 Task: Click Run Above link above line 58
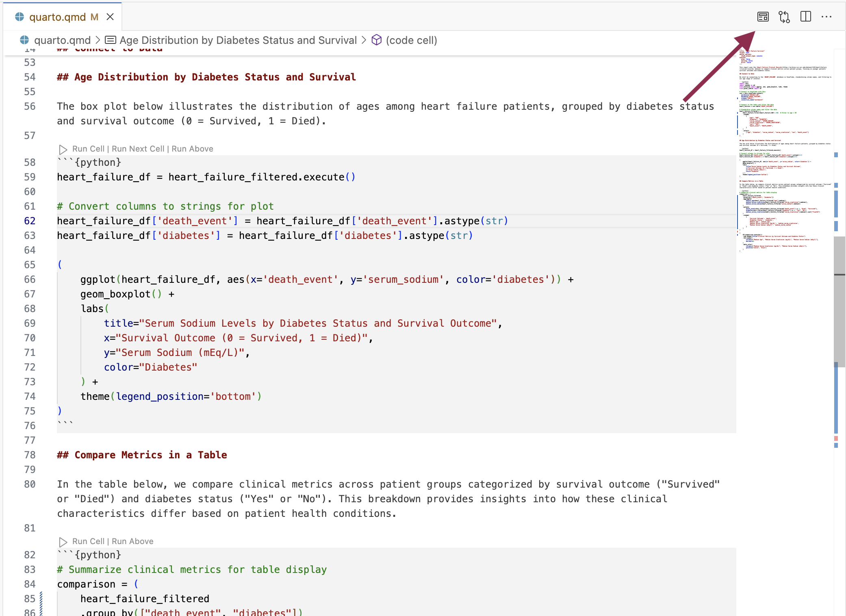pos(192,149)
